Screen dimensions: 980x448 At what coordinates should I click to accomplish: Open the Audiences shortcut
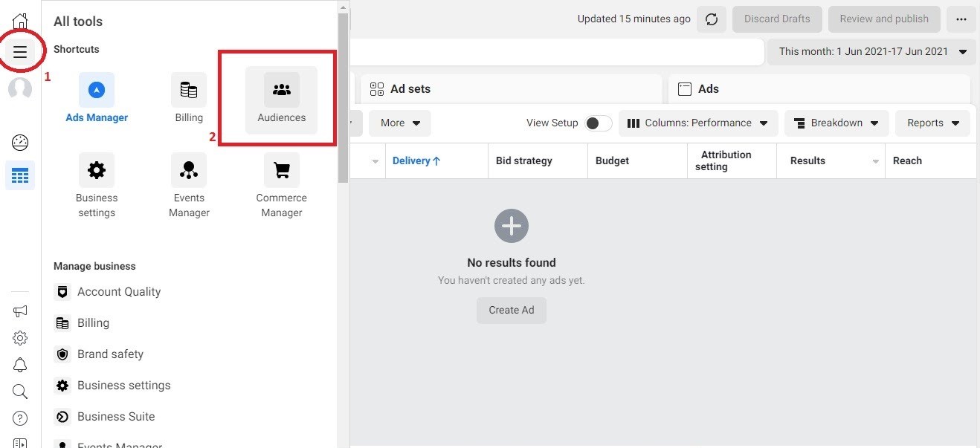tap(281, 100)
